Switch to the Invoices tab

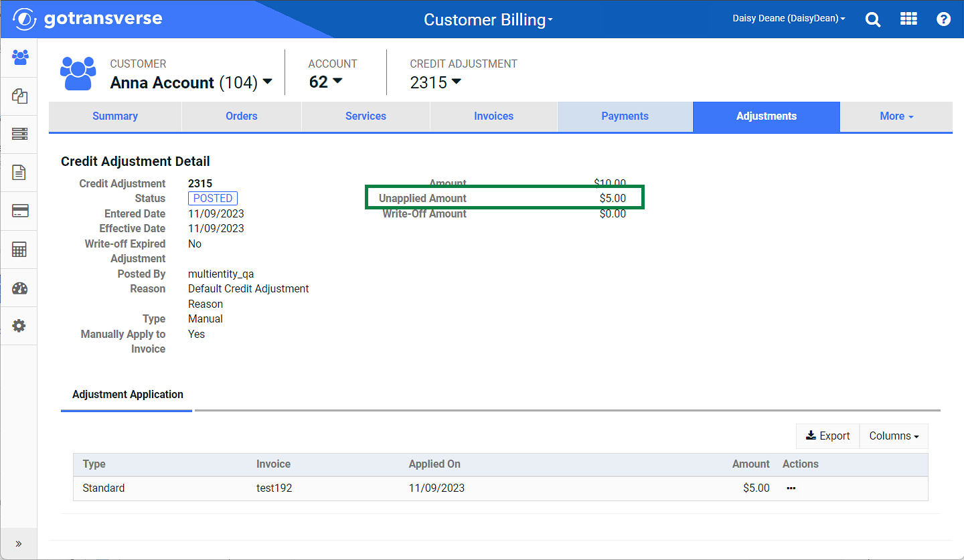click(493, 116)
